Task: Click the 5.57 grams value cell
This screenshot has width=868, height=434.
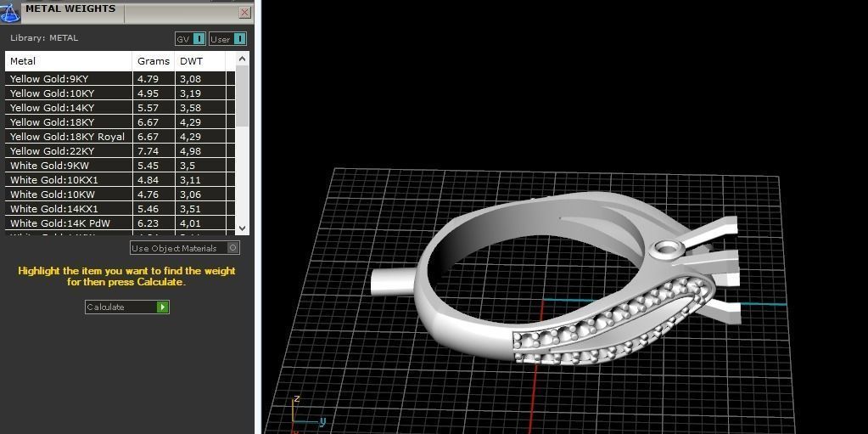Action: click(154, 108)
